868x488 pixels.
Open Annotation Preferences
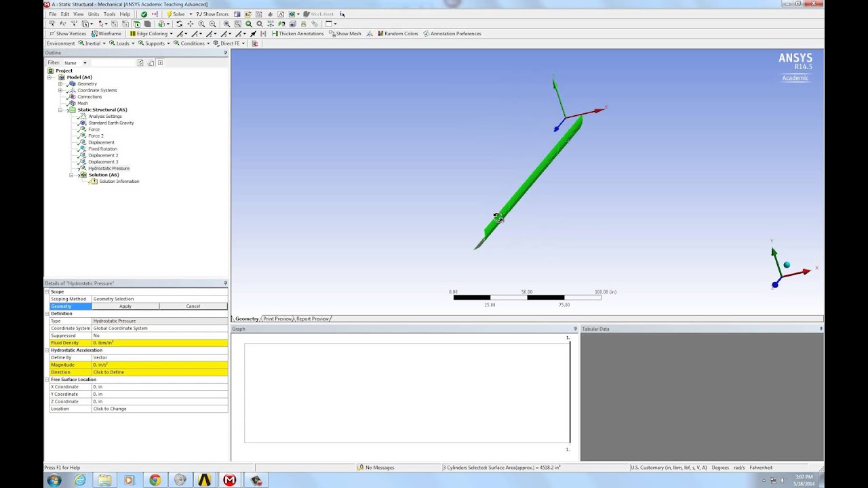point(452,33)
